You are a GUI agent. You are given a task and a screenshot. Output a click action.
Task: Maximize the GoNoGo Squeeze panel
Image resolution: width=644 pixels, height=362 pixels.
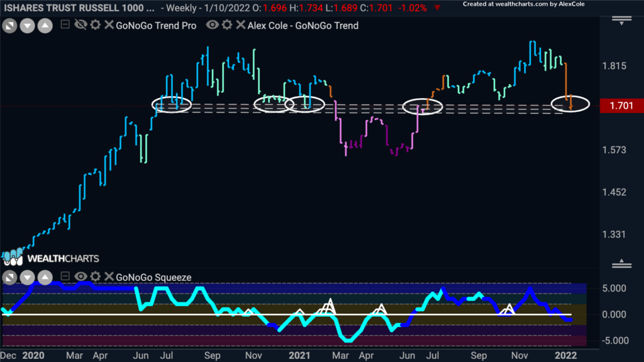pos(9,277)
